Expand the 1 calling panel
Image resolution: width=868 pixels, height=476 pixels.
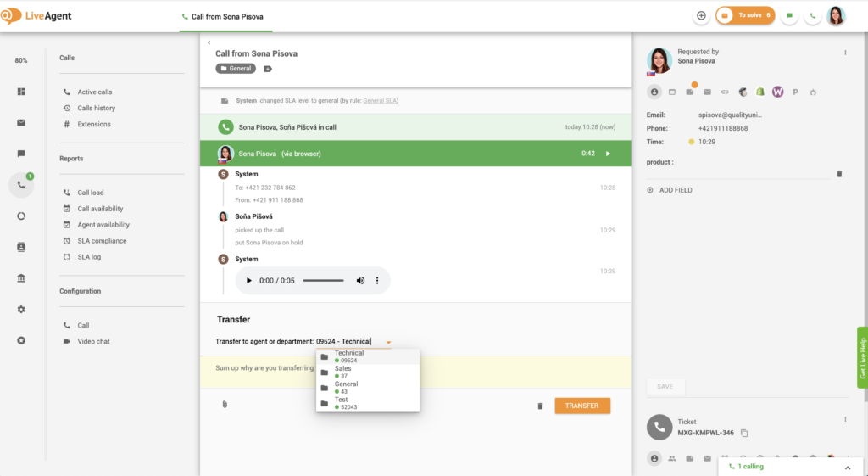click(847, 467)
